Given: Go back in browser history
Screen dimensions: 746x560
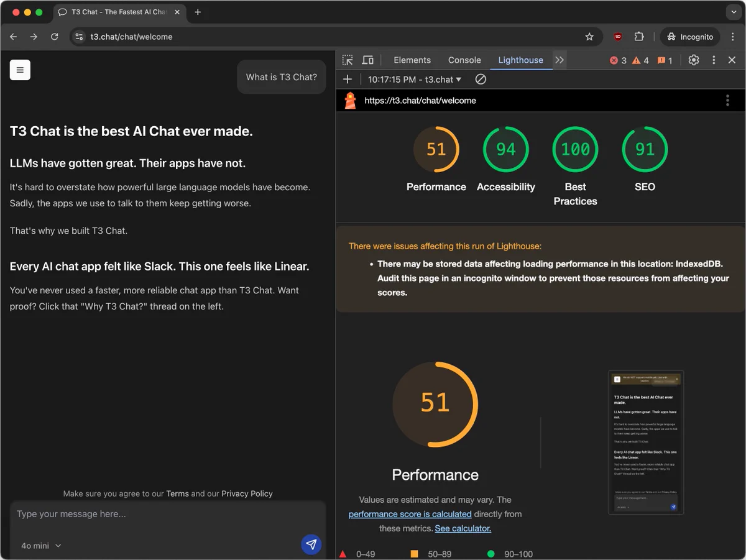Looking at the screenshot, I should pos(14,37).
